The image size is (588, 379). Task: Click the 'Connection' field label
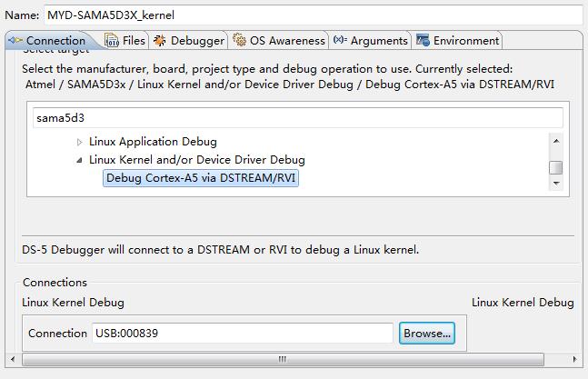coord(57,333)
